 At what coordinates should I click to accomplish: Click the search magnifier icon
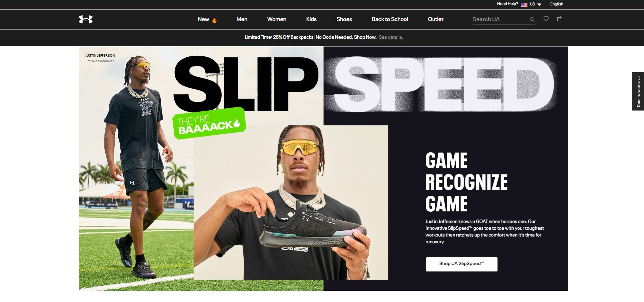(533, 20)
